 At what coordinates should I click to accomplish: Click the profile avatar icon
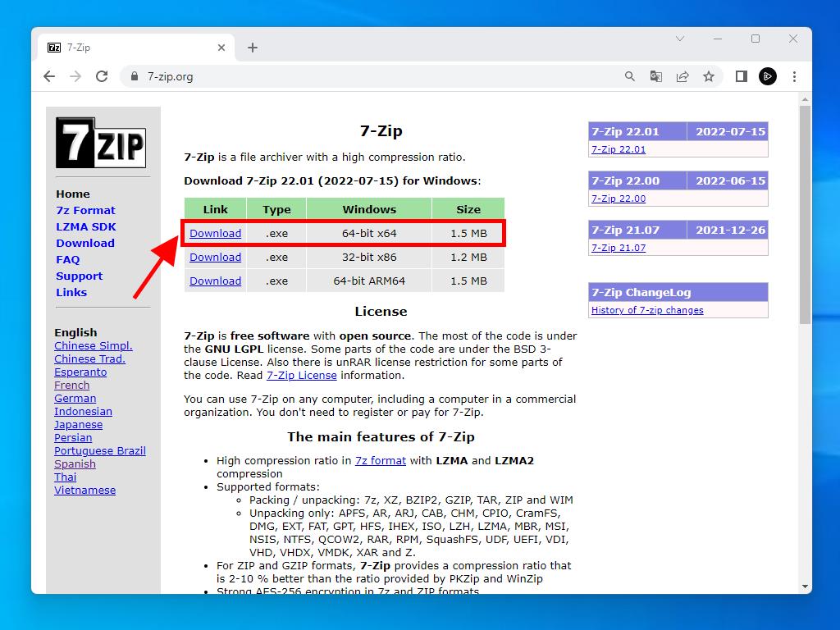(768, 76)
